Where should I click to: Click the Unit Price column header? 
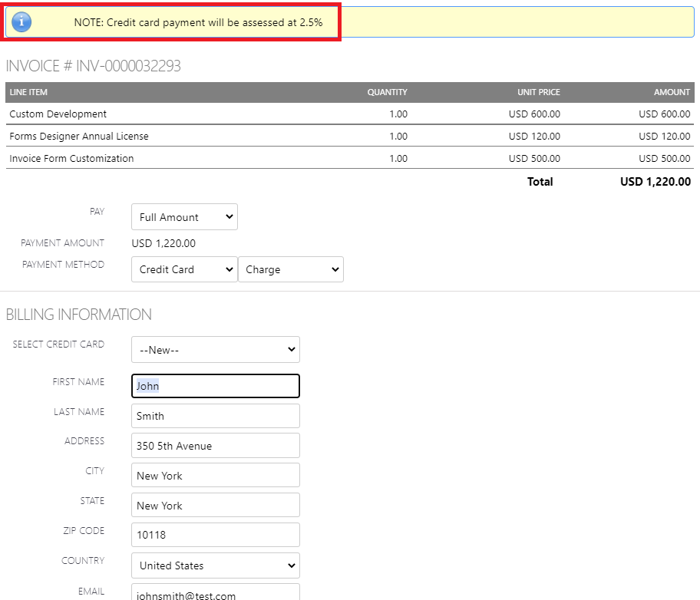pos(538,92)
